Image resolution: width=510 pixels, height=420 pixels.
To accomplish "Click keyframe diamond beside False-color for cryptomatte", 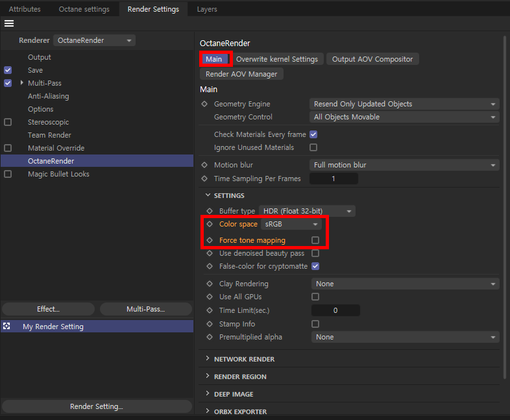I will (x=210, y=266).
